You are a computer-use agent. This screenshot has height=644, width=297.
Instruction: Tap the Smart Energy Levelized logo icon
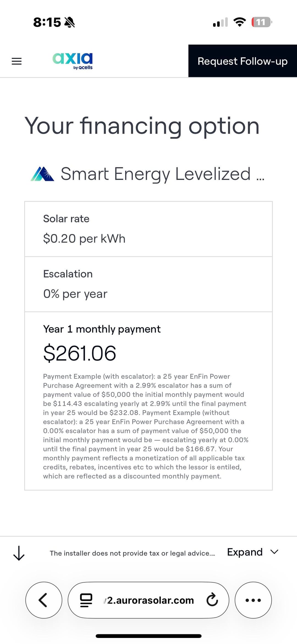tap(42, 174)
